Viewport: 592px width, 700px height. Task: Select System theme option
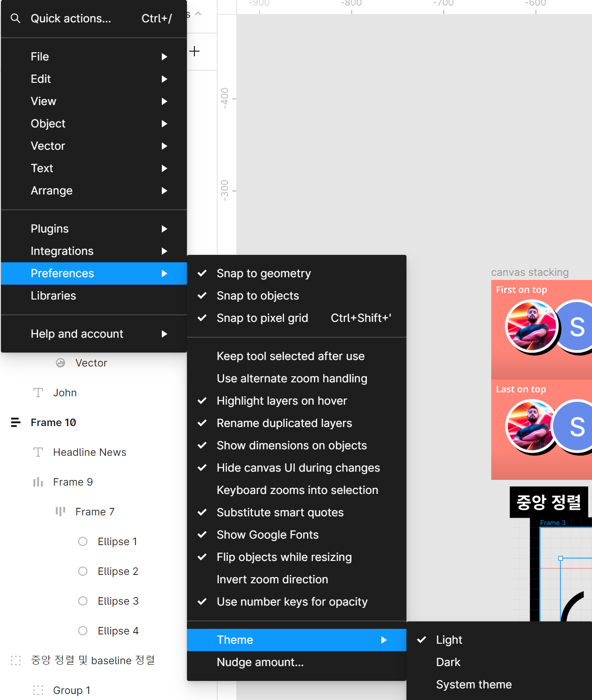499,685
